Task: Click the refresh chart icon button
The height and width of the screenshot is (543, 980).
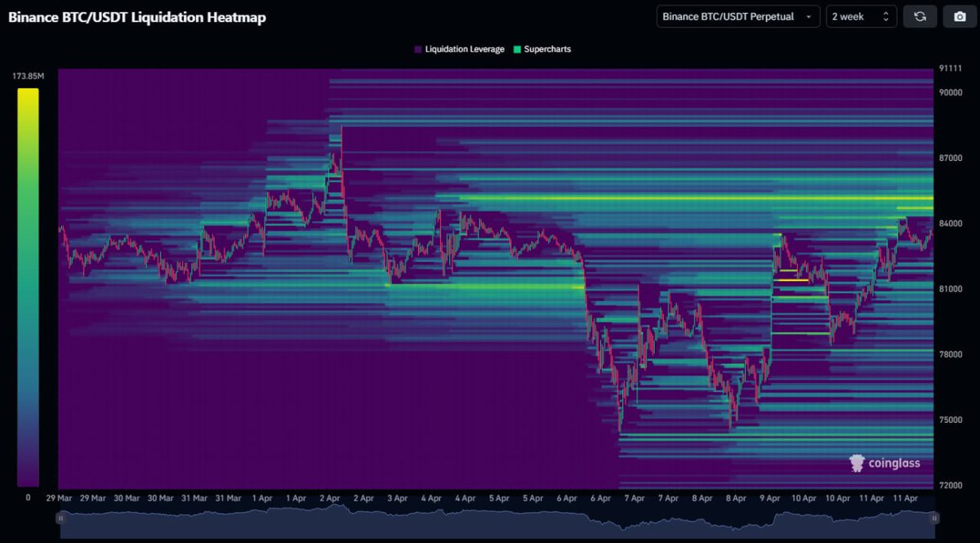Action: coord(920,16)
